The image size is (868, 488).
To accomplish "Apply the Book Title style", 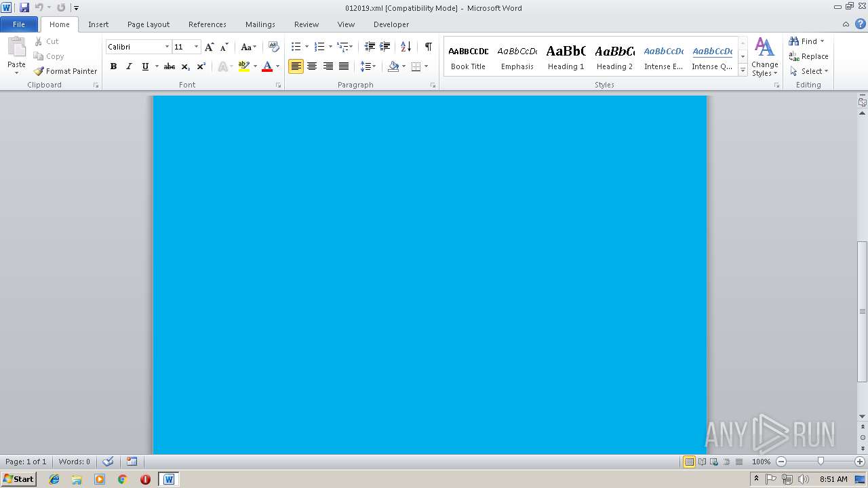I will 468,57.
